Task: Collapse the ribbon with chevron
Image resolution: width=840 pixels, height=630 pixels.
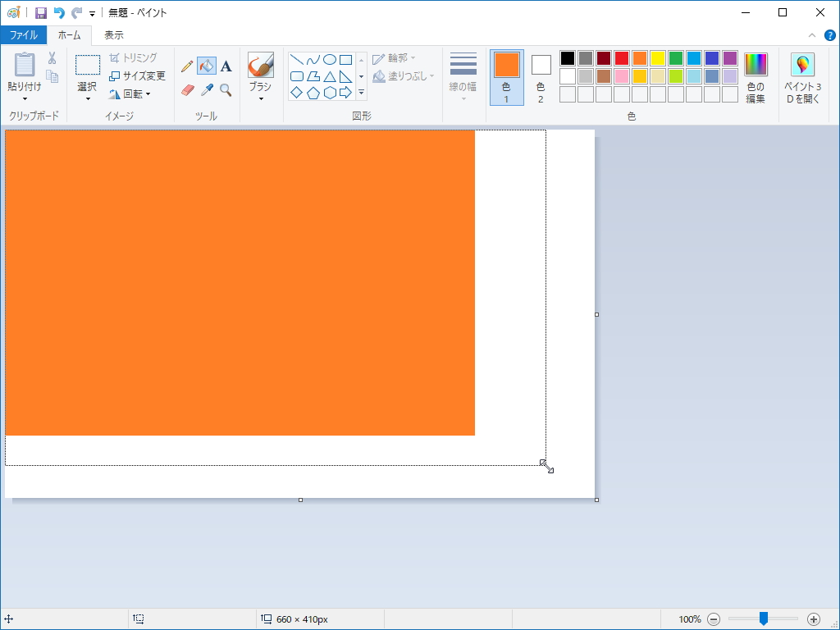Action: [x=812, y=35]
